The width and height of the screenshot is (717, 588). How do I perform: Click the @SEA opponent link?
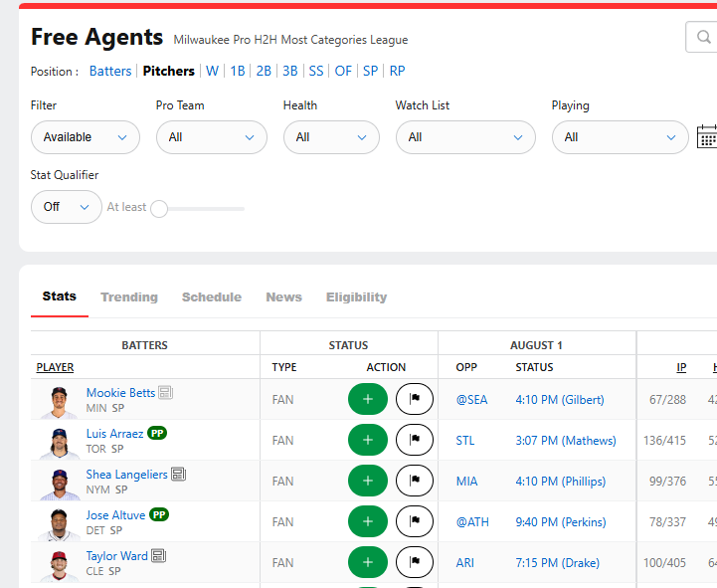coord(471,400)
